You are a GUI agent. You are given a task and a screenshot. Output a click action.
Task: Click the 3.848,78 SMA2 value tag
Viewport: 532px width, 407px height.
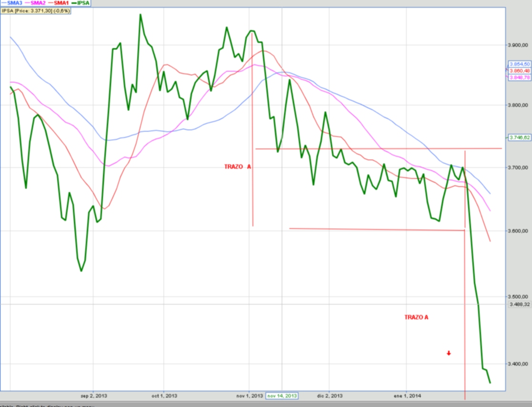[520, 78]
